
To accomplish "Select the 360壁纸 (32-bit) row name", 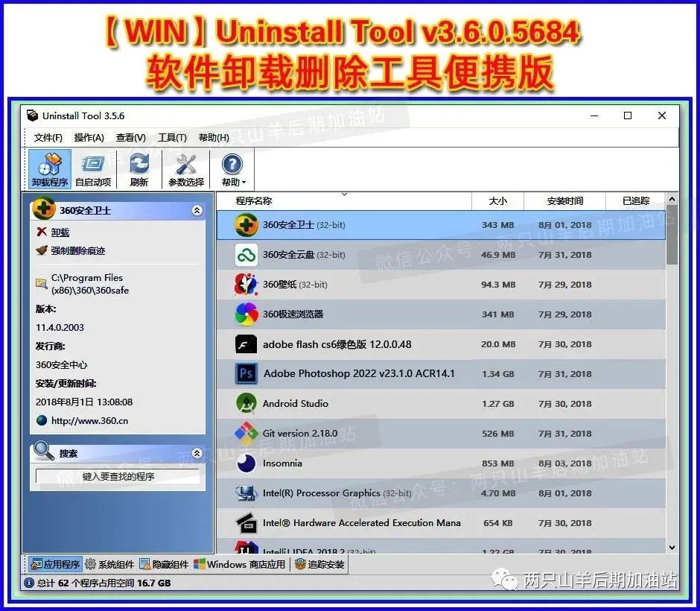I will coord(295,285).
